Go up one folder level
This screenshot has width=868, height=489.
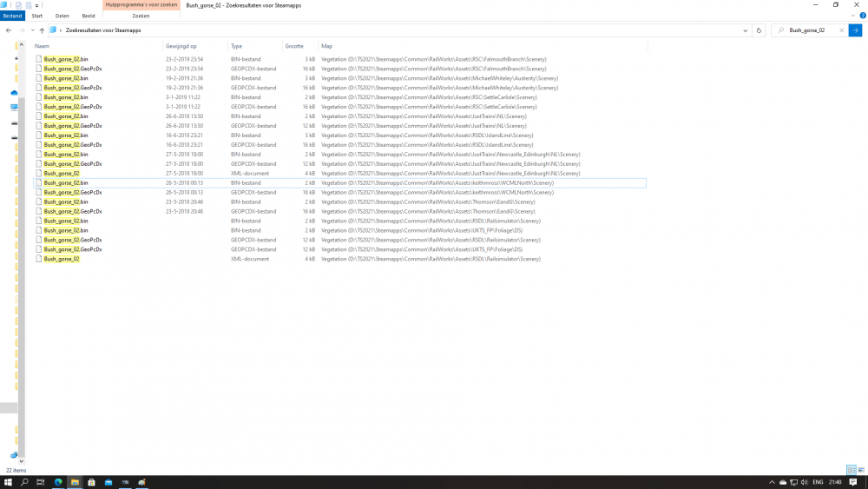pyautogui.click(x=42, y=30)
